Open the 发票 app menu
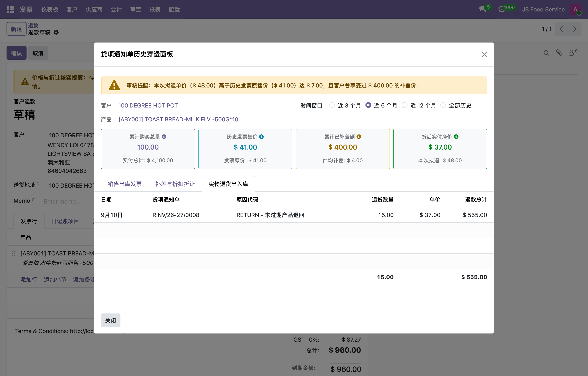 pos(26,9)
